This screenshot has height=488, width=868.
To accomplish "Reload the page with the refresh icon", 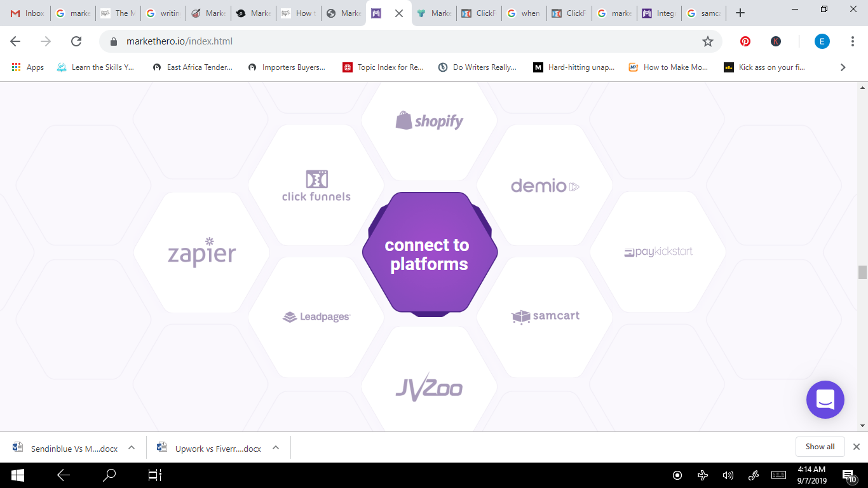I will coord(76,41).
